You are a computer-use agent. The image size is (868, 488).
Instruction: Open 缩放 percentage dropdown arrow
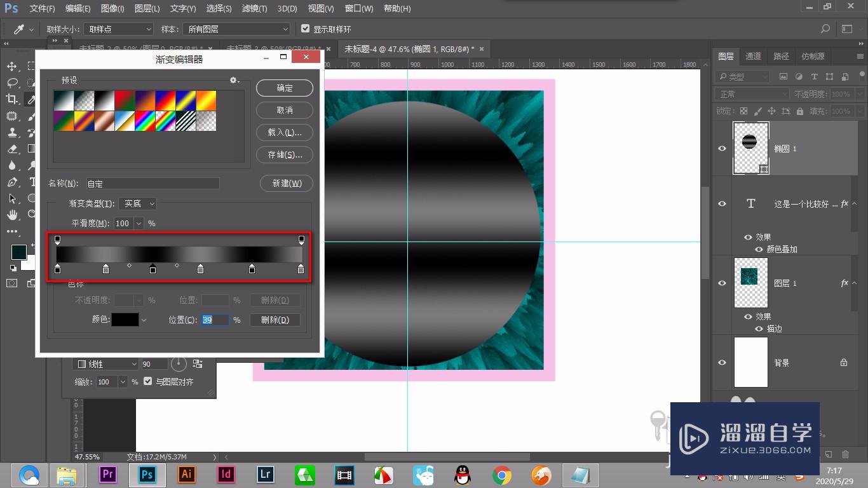pos(123,382)
